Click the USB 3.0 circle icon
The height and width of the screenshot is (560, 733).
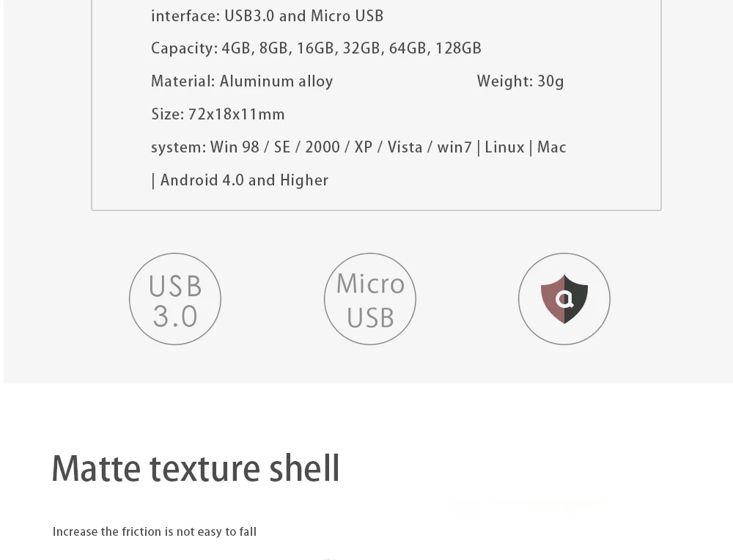(x=175, y=299)
